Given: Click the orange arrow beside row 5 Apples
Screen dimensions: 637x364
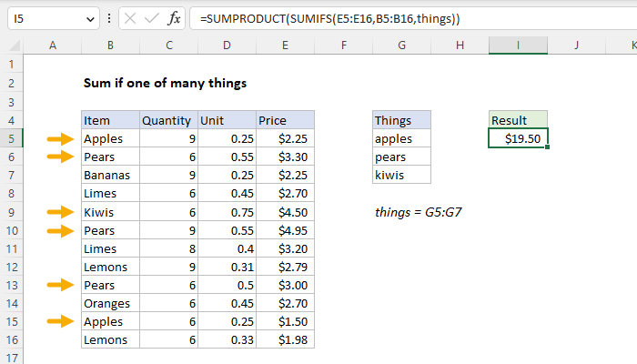Looking at the screenshot, I should 60,139.
